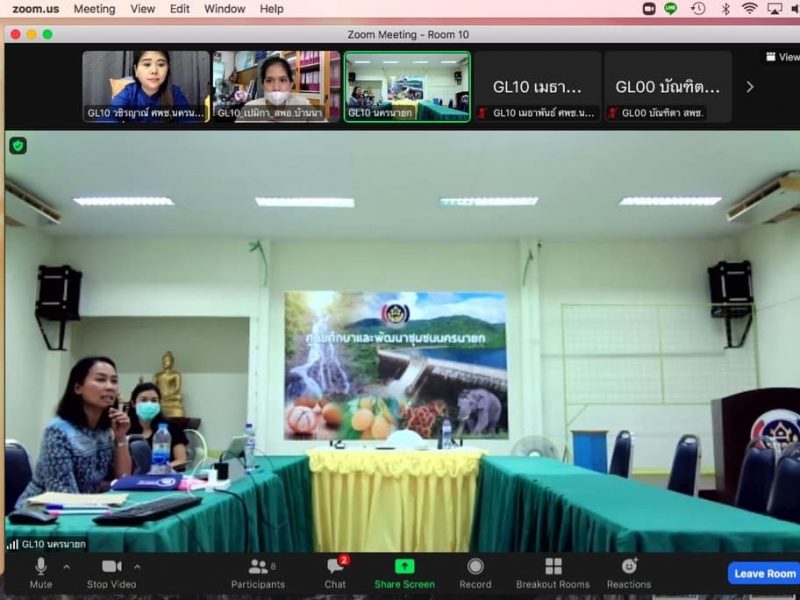The height and width of the screenshot is (600, 800).
Task: Select the GL10 นครนายก video thumbnail
Action: 407,86
